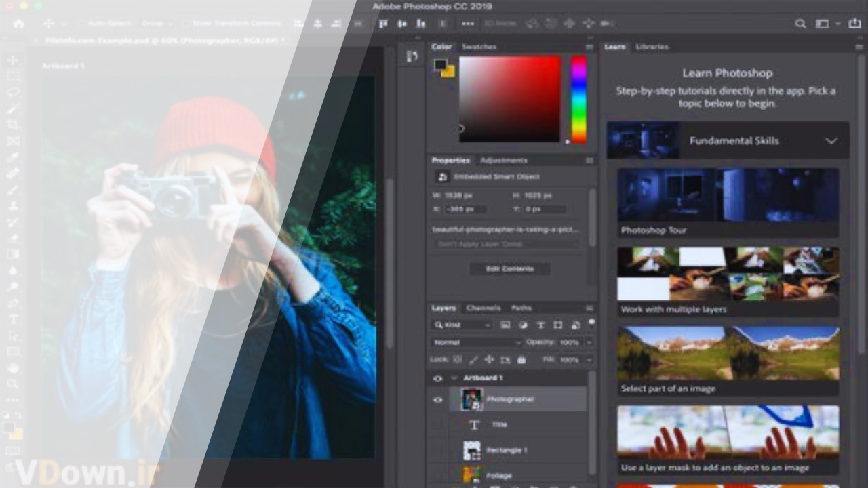Click the rainbow hue slider strip

click(578, 99)
